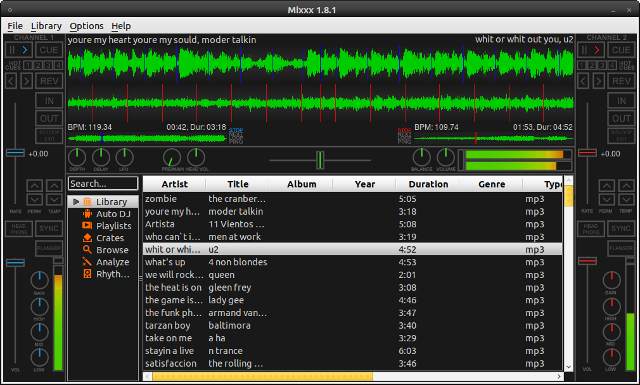Enable headphone cue on Channel 2

click(591, 229)
